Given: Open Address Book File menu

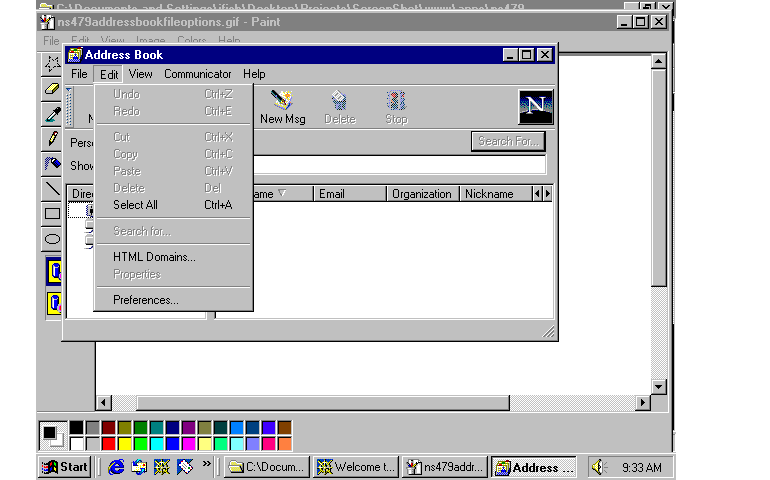Looking at the screenshot, I should 79,74.
